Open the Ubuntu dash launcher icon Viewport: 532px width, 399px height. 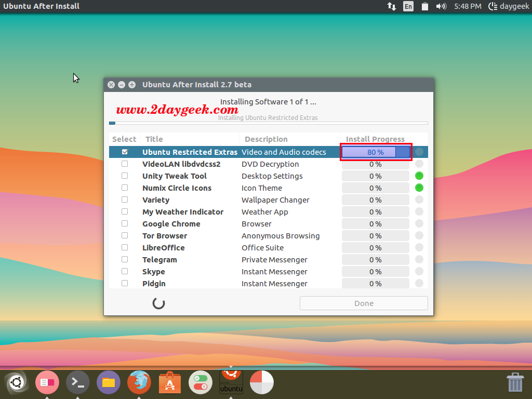16,382
